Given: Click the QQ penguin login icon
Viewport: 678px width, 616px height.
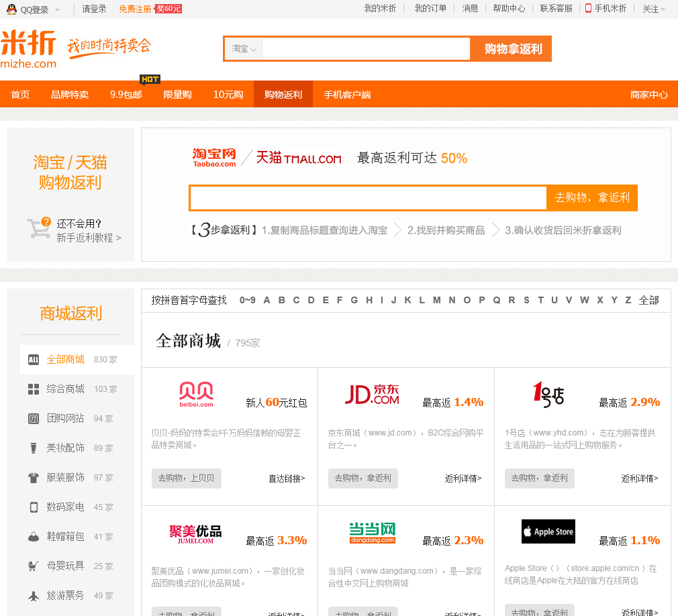Looking at the screenshot, I should pos(11,9).
